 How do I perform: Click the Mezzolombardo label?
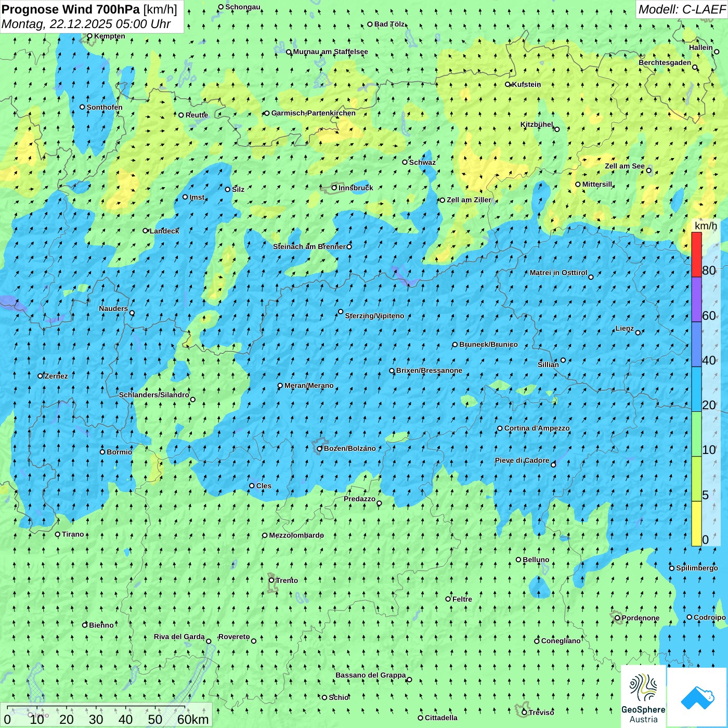coord(296,535)
